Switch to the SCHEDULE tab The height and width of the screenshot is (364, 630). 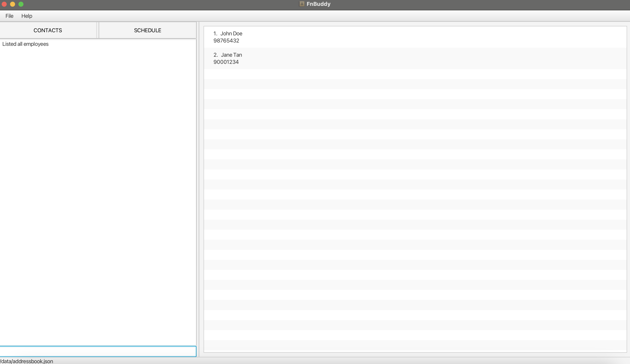click(147, 30)
